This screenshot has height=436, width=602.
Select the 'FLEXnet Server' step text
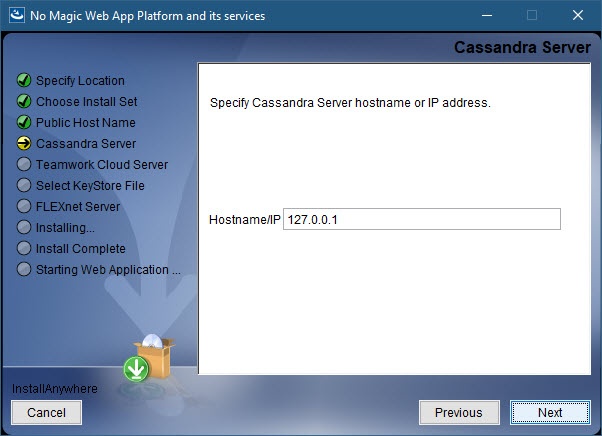[78, 206]
